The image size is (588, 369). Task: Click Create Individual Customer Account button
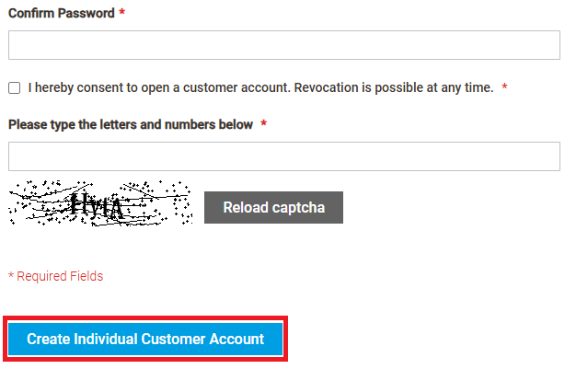tap(145, 339)
